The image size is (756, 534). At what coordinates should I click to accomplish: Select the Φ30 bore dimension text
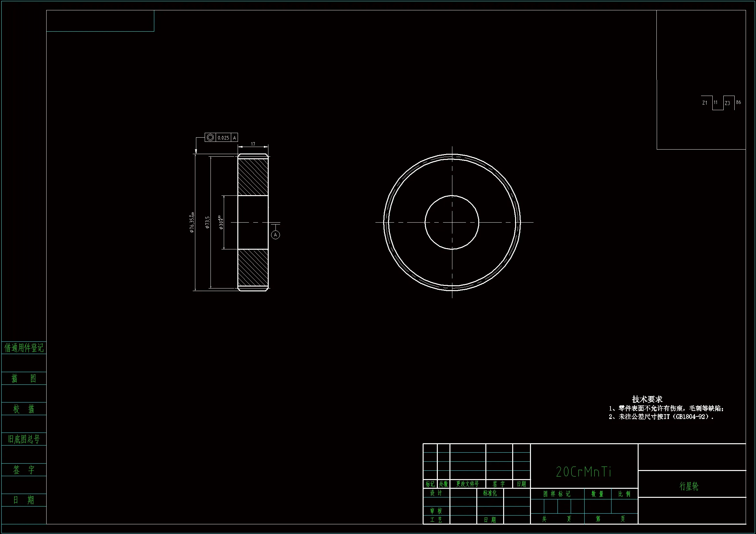click(221, 222)
